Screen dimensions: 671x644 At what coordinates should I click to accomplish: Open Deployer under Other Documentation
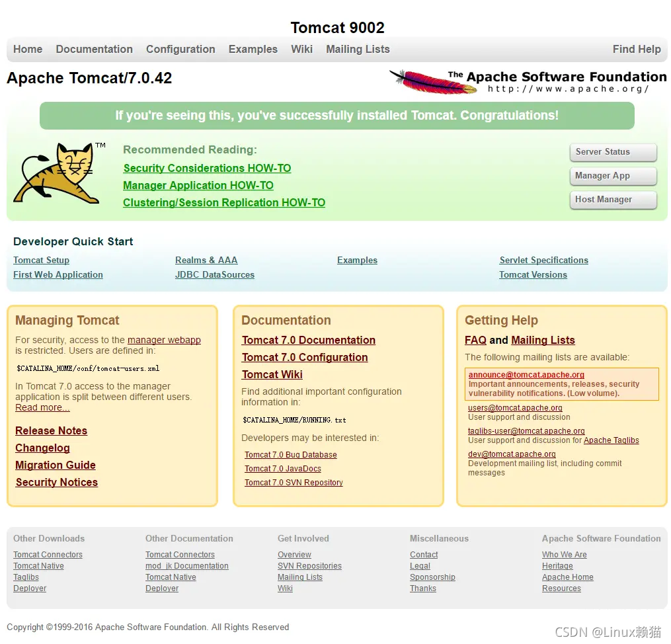(x=162, y=588)
